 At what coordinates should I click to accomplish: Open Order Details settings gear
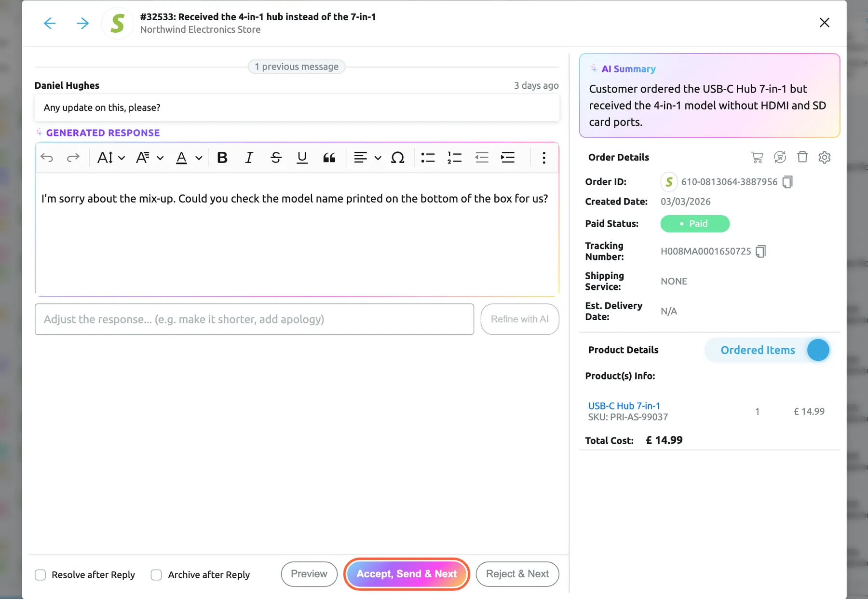825,157
